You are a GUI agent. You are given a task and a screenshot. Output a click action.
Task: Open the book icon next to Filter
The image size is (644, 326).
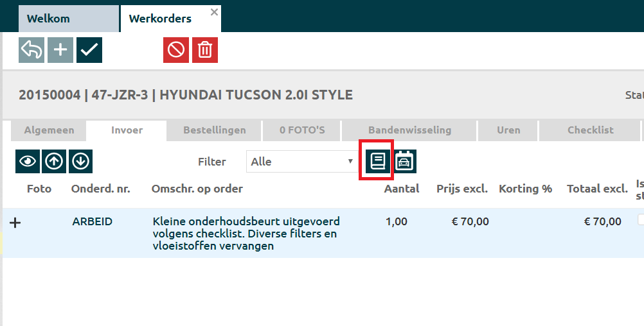point(377,162)
